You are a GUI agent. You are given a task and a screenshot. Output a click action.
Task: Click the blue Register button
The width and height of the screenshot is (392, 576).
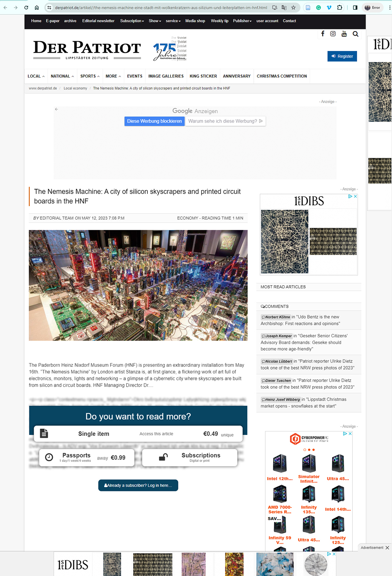pos(342,56)
